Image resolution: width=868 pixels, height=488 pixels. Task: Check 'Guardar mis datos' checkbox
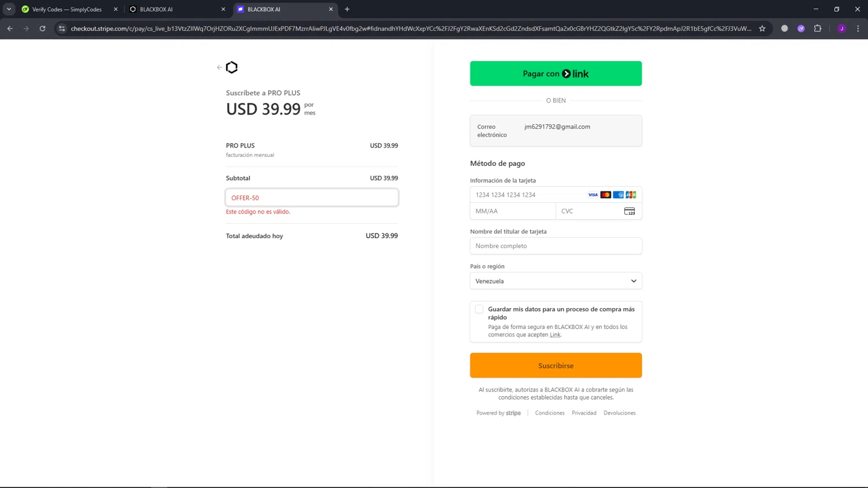tap(479, 309)
